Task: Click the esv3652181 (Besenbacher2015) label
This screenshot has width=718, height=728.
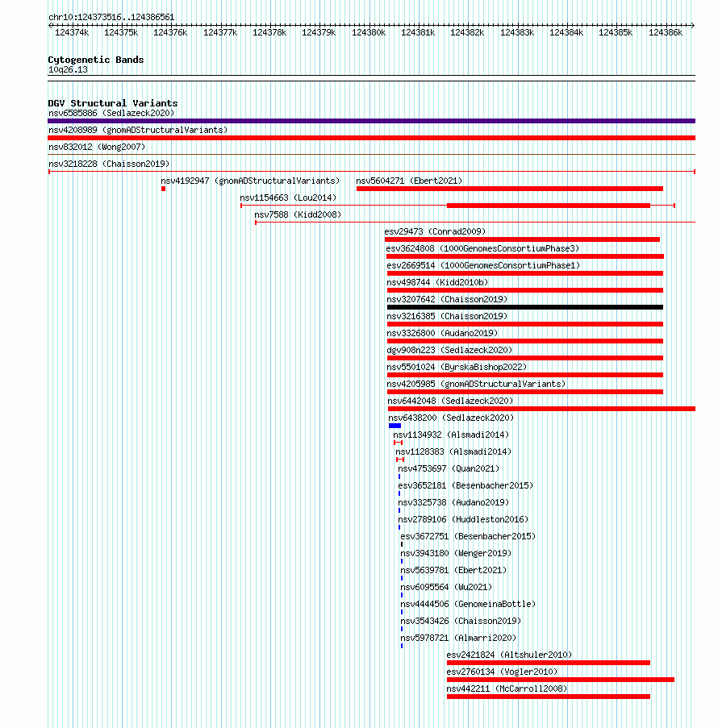Action: pyautogui.click(x=465, y=486)
